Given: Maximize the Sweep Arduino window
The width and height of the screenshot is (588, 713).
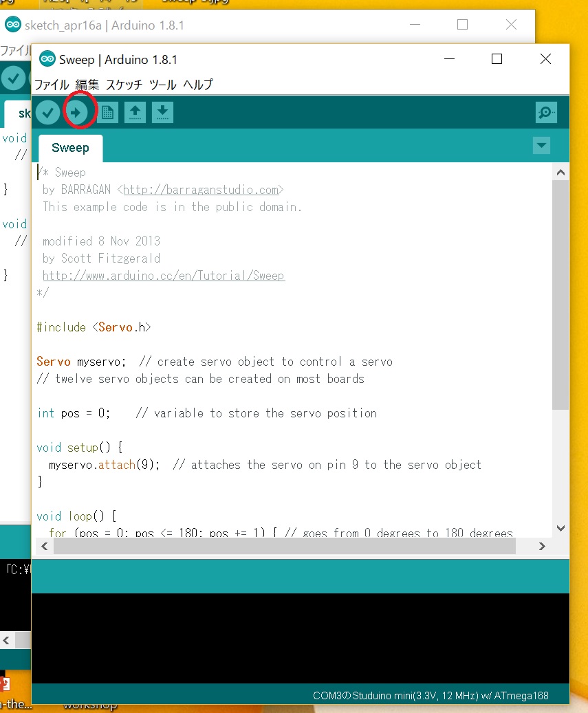Looking at the screenshot, I should (x=497, y=60).
